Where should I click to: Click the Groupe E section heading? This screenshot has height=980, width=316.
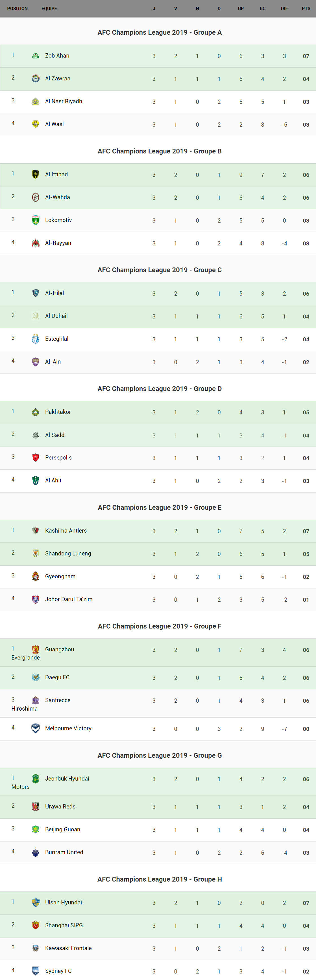(x=160, y=507)
